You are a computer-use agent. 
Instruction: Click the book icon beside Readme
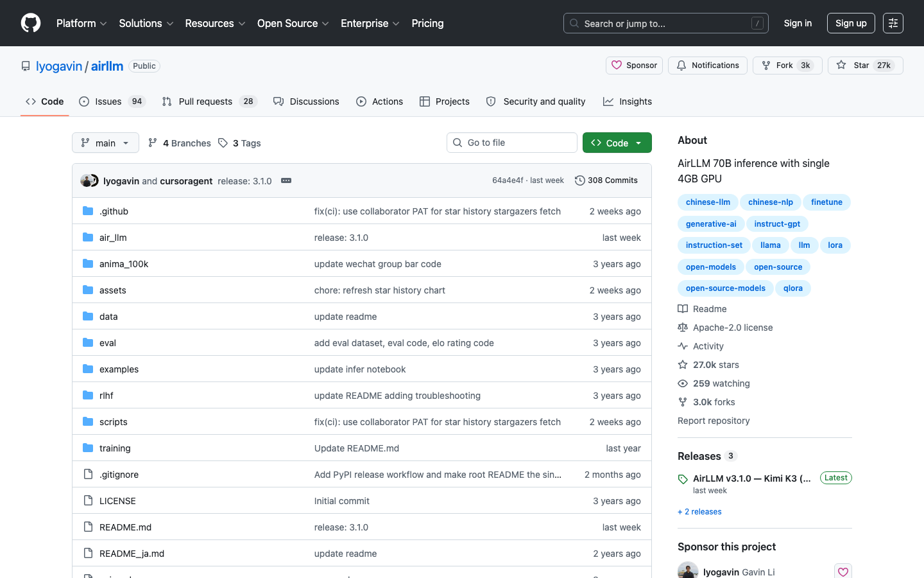click(683, 309)
